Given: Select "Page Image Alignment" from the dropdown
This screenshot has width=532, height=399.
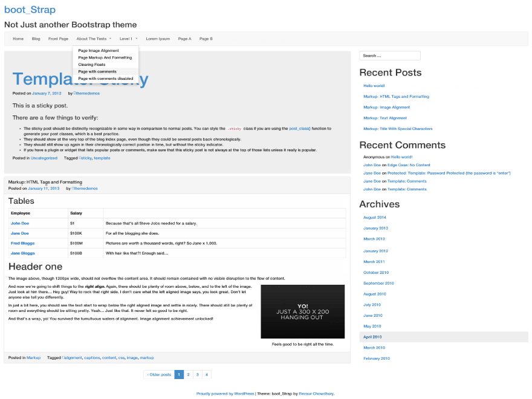Looking at the screenshot, I should pyautogui.click(x=99, y=51).
